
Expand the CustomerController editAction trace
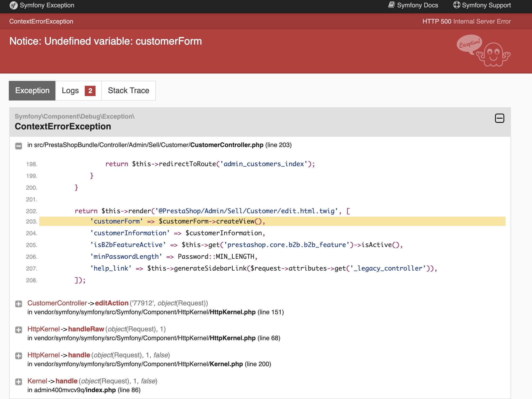(19, 304)
